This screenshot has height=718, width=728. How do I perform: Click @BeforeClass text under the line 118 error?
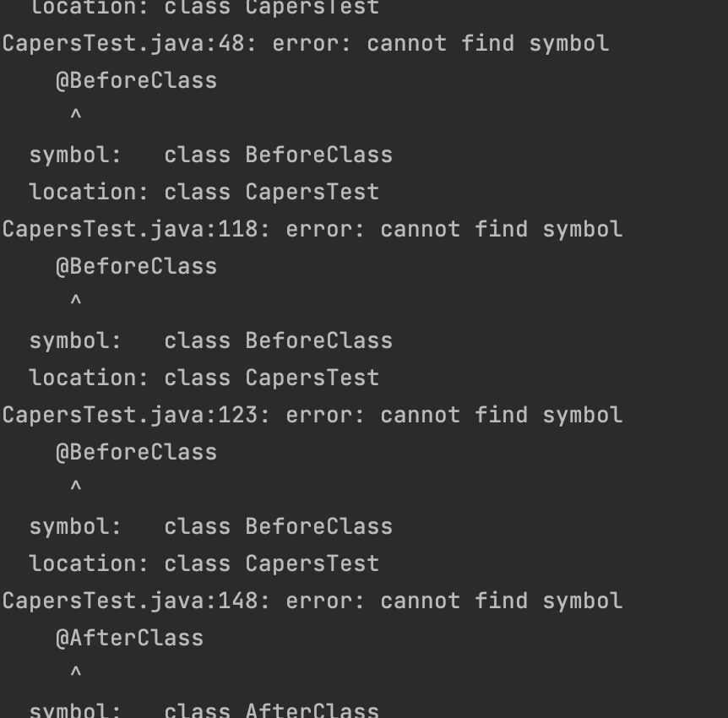click(136, 266)
